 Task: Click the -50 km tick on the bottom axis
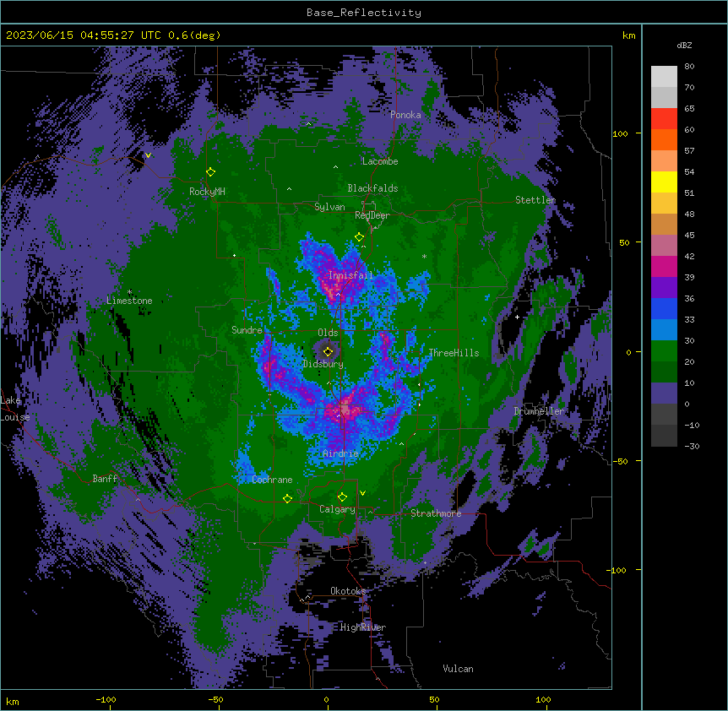pos(215,699)
